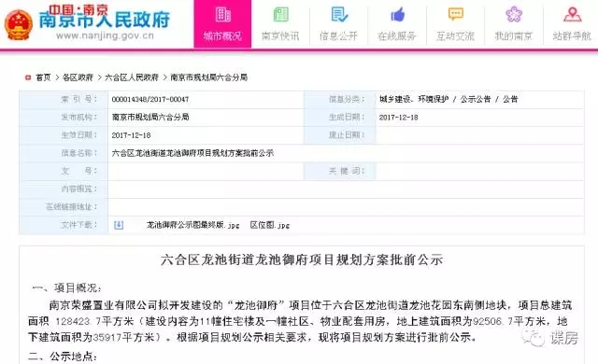Open 各区政府 breadcrumb link

click(78, 77)
